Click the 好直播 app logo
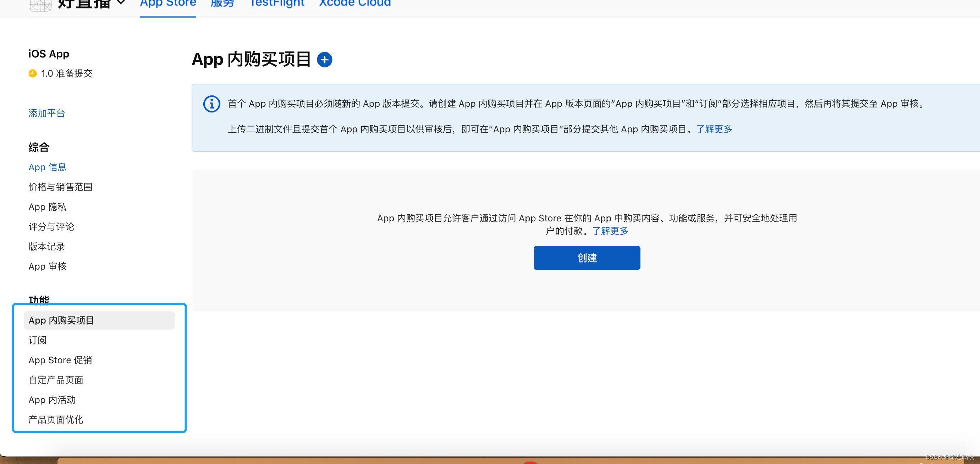The height and width of the screenshot is (464, 980). [x=40, y=5]
